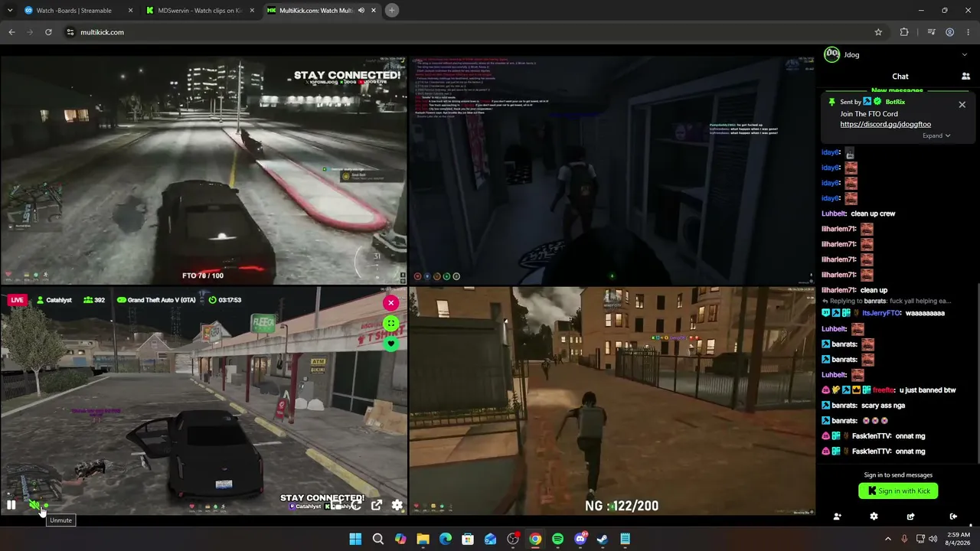Open Steam from the taskbar
Viewport: 980px width, 551px height.
603,539
